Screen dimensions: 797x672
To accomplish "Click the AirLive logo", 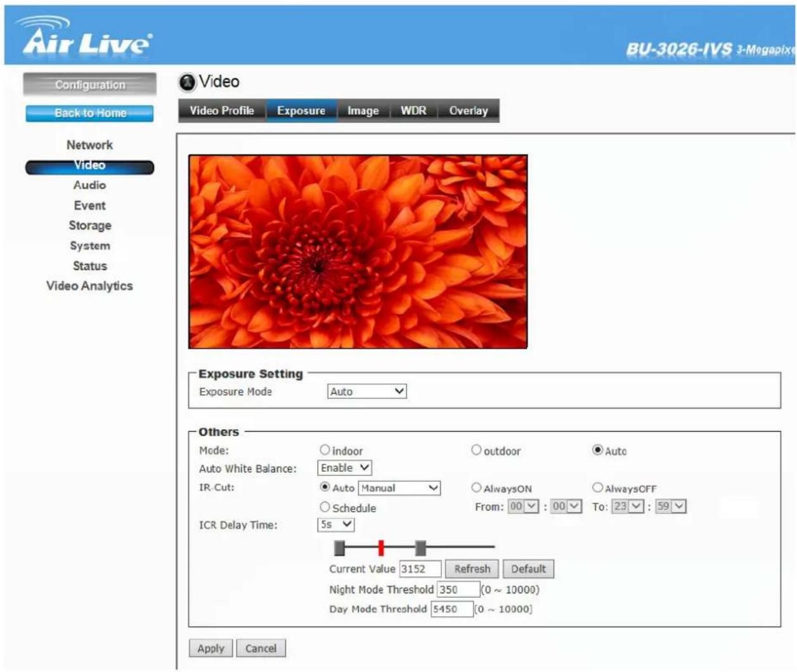I will click(87, 37).
